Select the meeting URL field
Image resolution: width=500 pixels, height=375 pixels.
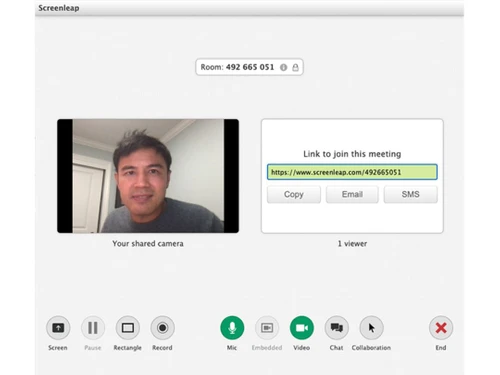tap(352, 172)
